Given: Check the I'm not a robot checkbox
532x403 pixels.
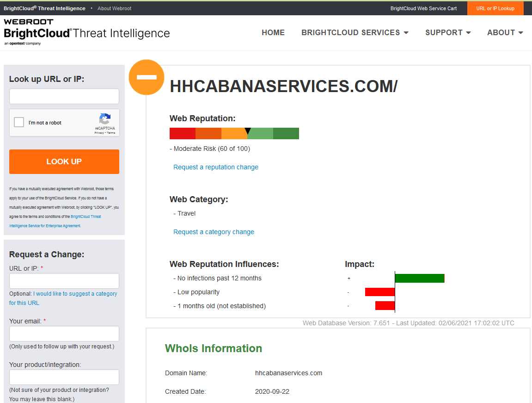Looking at the screenshot, I should pos(19,122).
